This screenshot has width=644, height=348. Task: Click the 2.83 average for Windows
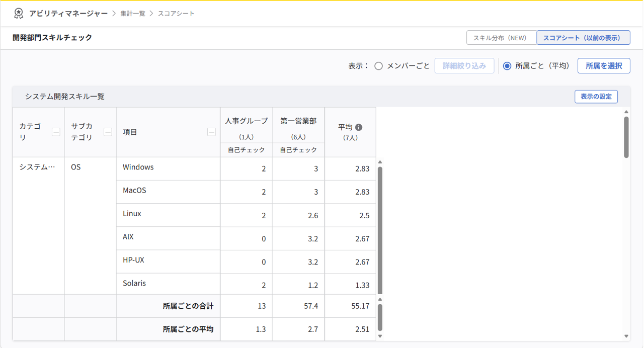tap(362, 168)
